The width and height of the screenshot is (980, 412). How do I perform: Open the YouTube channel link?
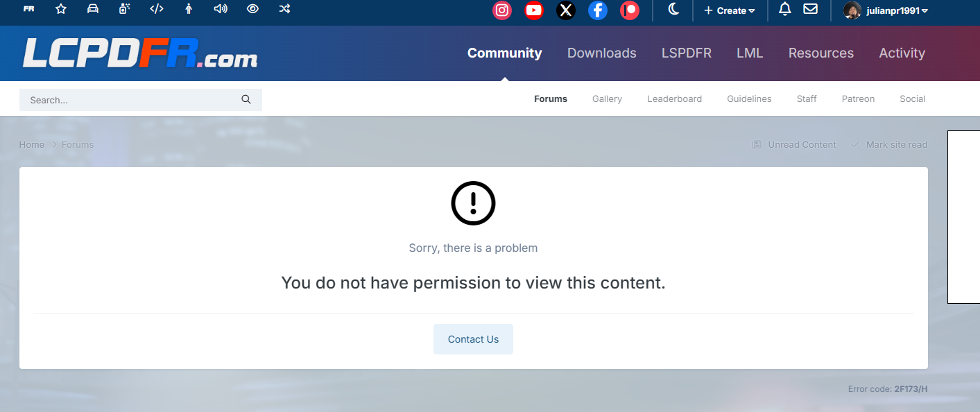point(534,10)
